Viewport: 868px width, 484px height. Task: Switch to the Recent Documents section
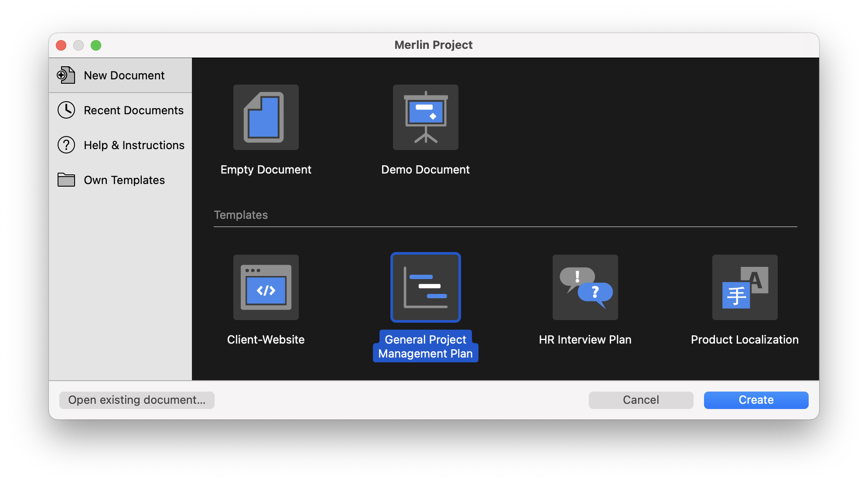point(133,110)
